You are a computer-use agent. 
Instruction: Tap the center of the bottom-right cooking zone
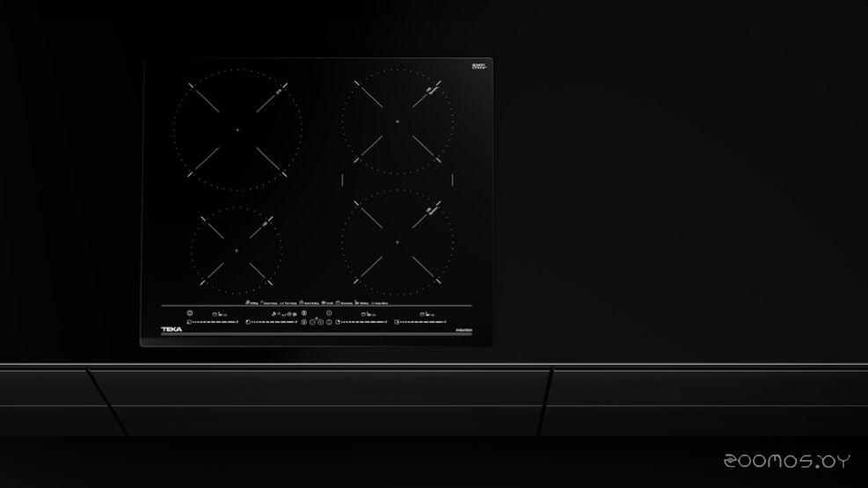click(398, 243)
